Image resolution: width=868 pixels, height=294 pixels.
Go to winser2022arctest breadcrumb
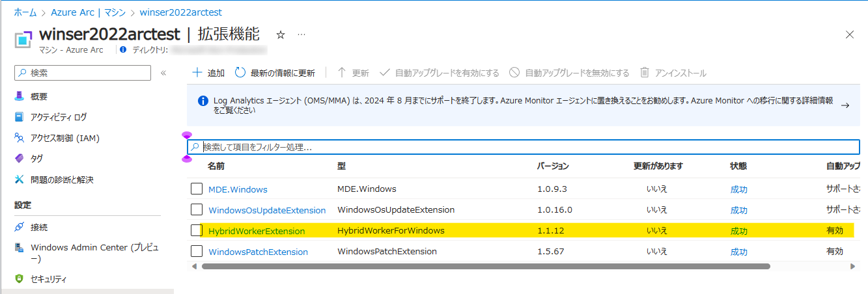point(180,12)
